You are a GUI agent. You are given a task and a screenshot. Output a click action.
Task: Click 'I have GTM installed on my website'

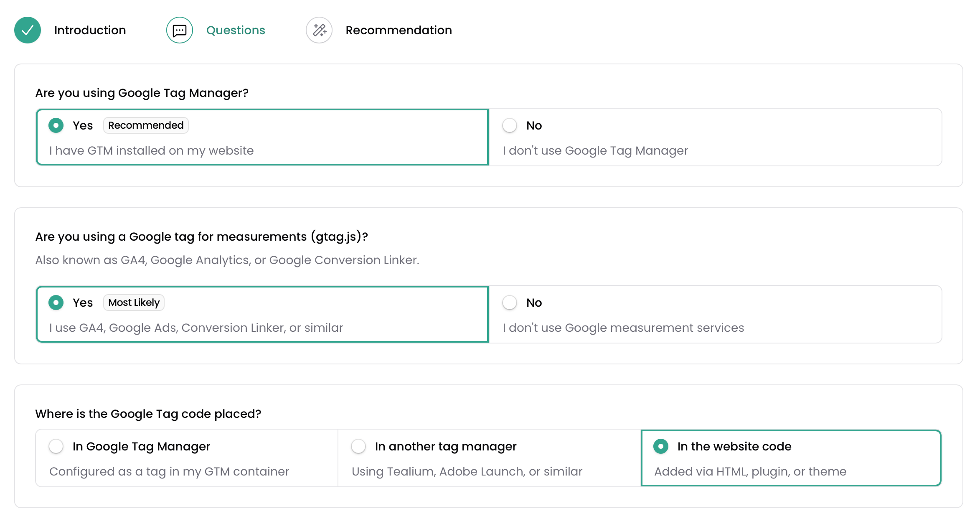(151, 150)
